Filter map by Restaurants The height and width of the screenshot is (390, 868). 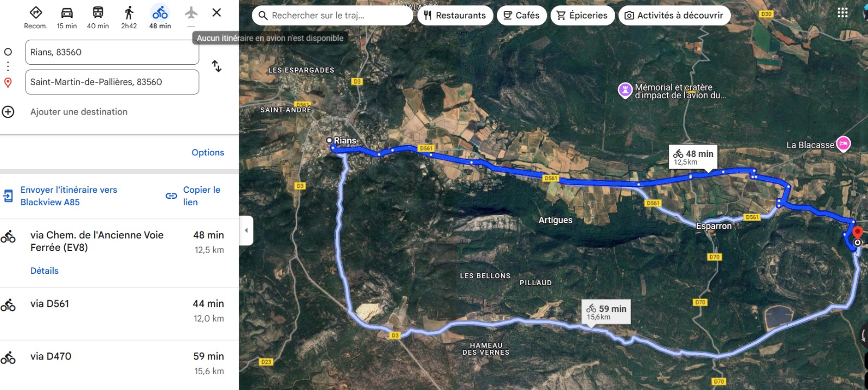tap(455, 15)
